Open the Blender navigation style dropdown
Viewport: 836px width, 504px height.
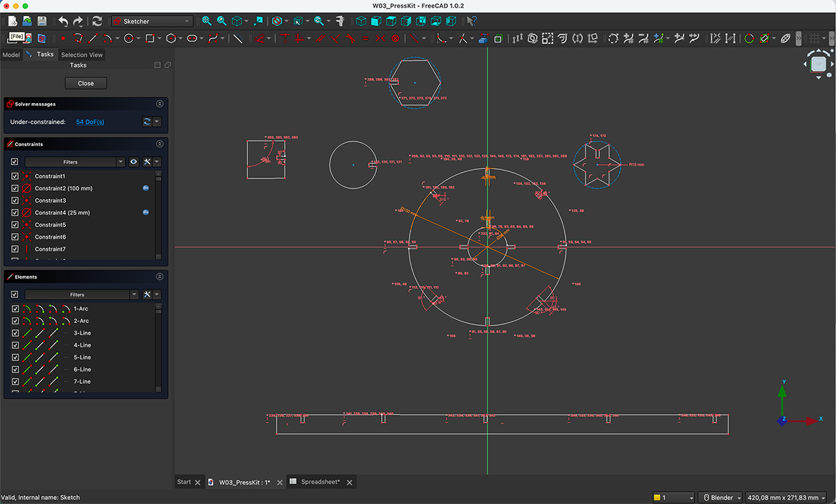click(721, 497)
